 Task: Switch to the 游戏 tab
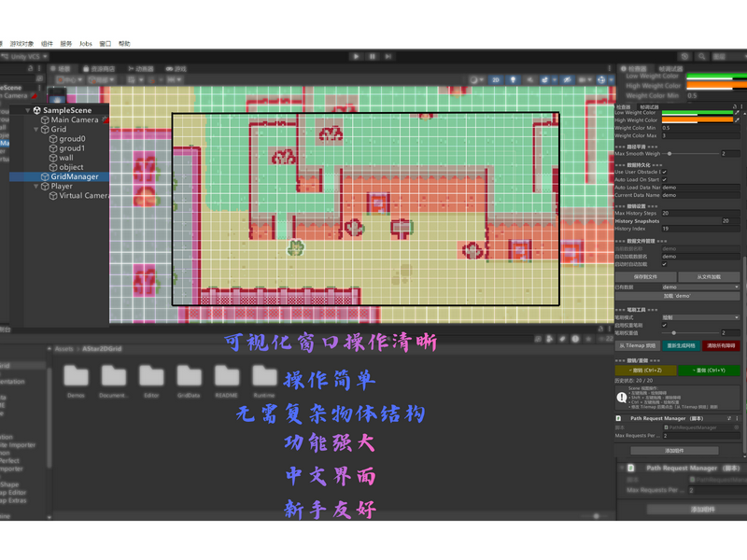tap(176, 69)
